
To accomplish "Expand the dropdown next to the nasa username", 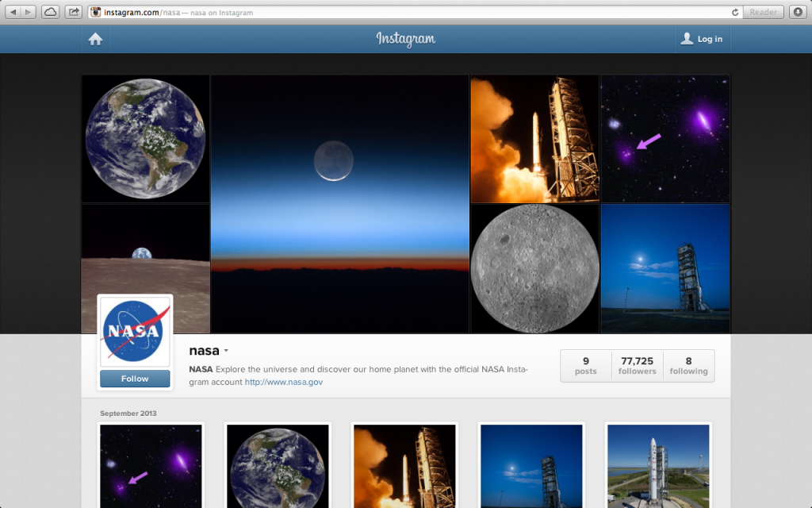I will click(x=226, y=350).
